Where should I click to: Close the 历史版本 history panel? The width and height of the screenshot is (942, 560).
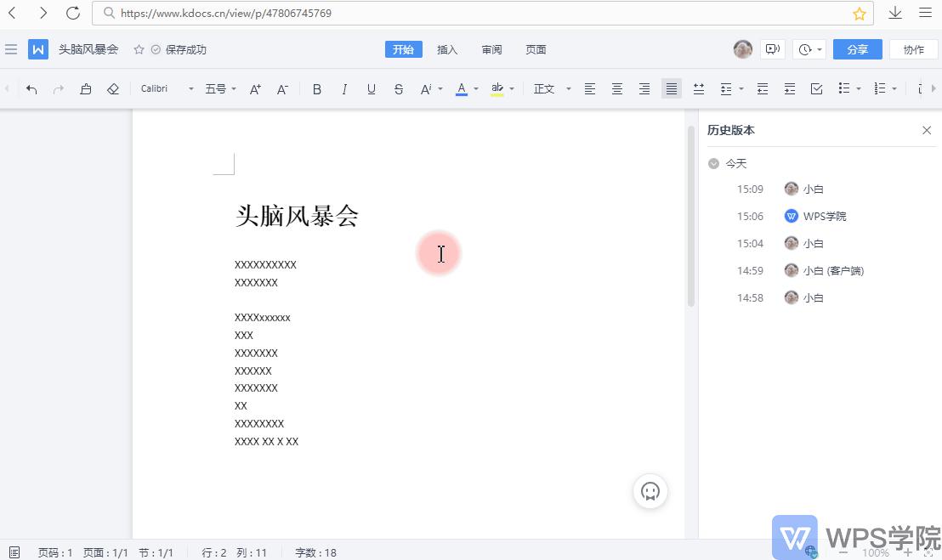pyautogui.click(x=927, y=130)
